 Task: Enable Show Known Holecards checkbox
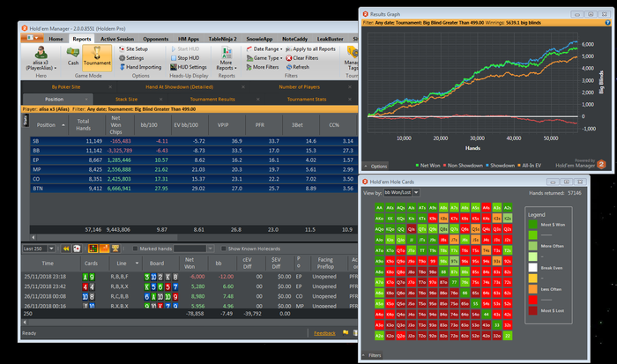click(x=224, y=249)
